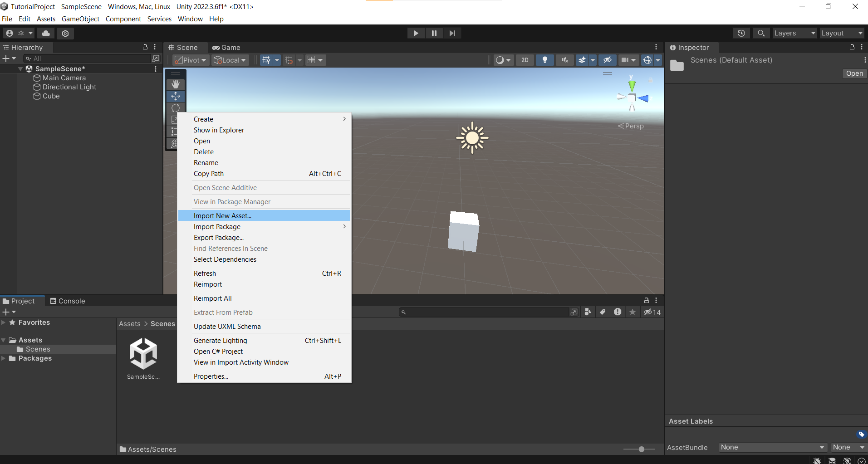Toggle grid snapping button

(289, 60)
